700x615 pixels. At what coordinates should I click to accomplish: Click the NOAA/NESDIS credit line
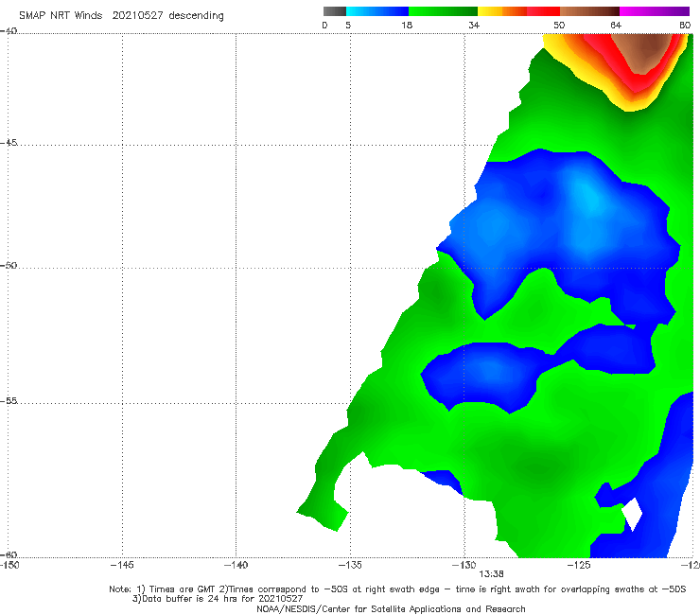pos(391,608)
